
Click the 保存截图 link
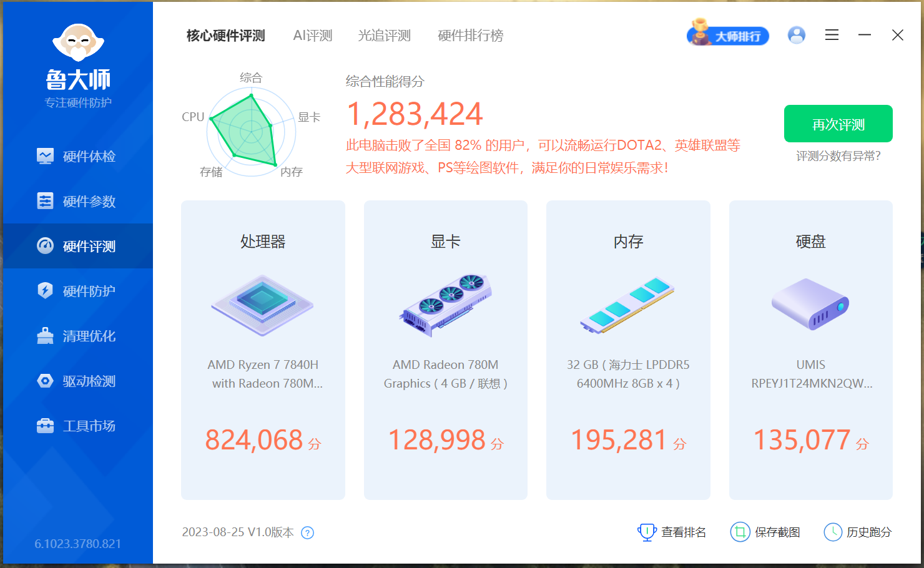[x=777, y=532]
